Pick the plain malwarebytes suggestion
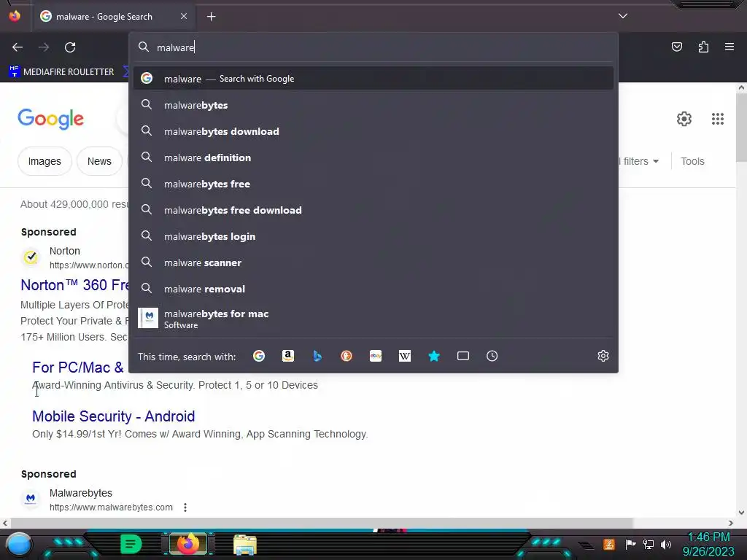This screenshot has width=747, height=560. [373, 105]
